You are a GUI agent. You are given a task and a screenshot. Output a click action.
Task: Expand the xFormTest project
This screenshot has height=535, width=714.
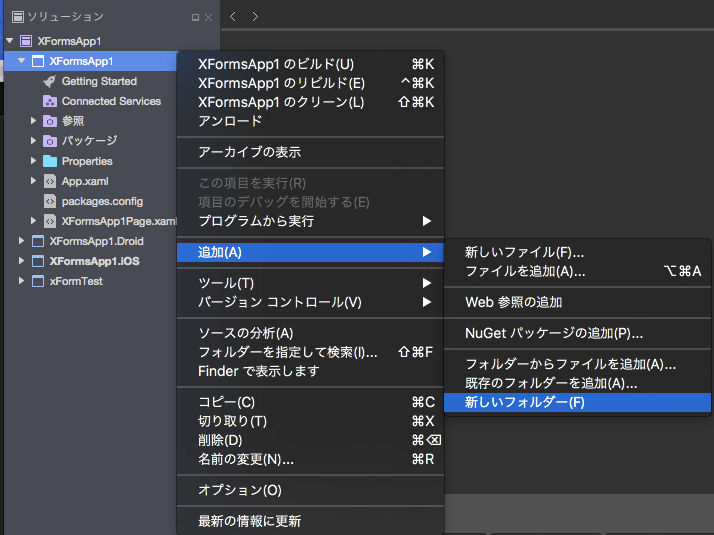(x=21, y=281)
